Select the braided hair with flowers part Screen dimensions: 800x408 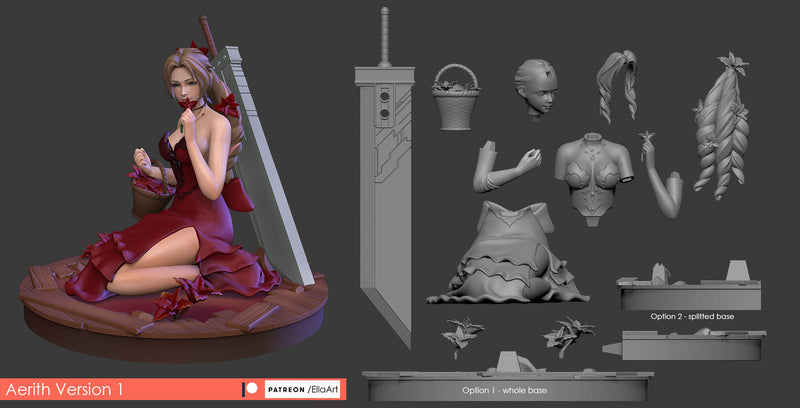coord(721,125)
